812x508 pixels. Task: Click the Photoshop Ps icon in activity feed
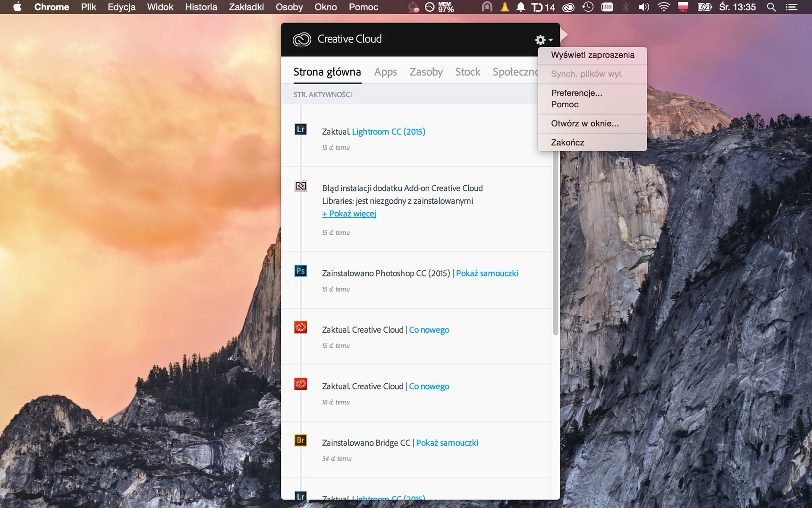pos(300,271)
